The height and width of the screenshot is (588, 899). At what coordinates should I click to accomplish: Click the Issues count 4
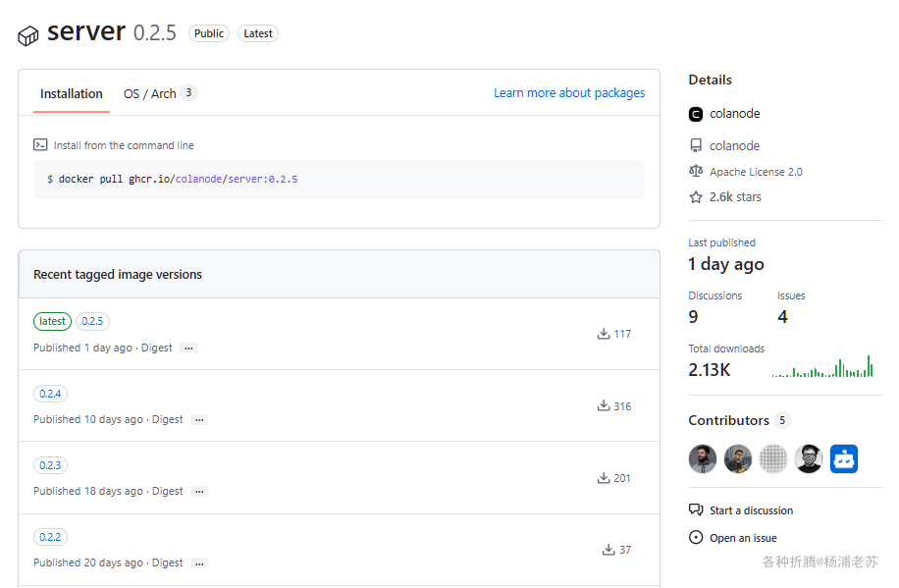[782, 317]
